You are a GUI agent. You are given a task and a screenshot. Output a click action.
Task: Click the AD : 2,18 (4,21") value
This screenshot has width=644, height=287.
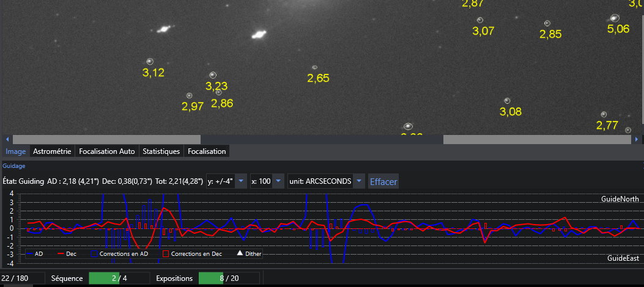point(73,181)
